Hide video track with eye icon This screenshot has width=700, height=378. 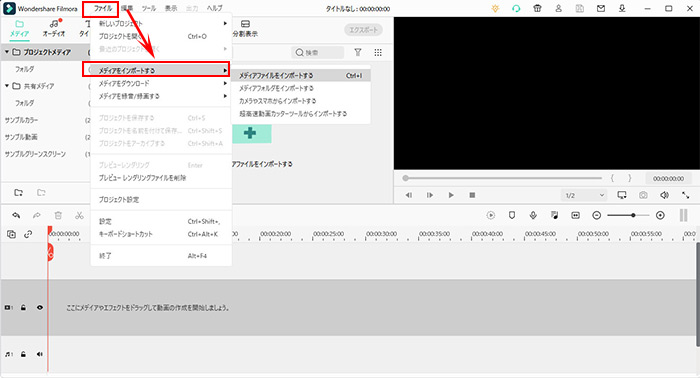[40, 307]
